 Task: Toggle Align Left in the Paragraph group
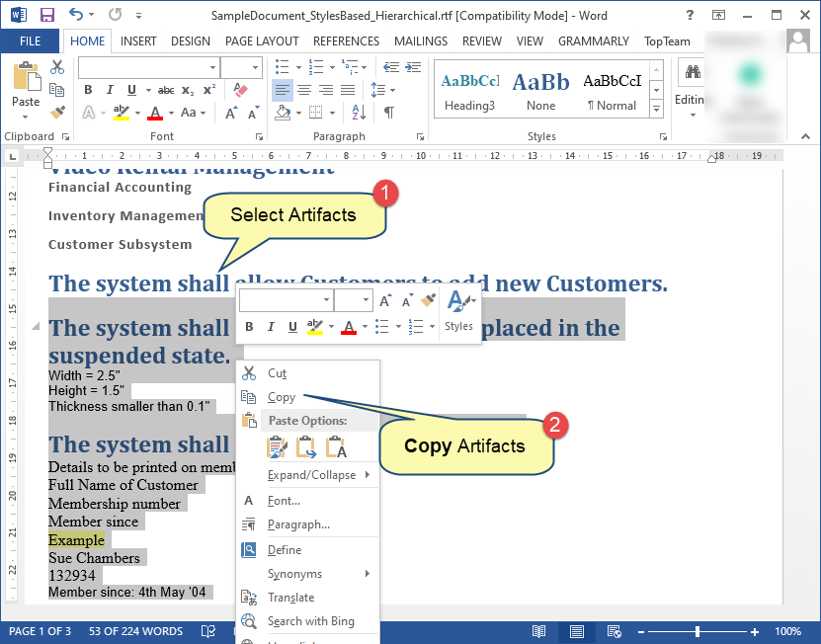pos(283,90)
